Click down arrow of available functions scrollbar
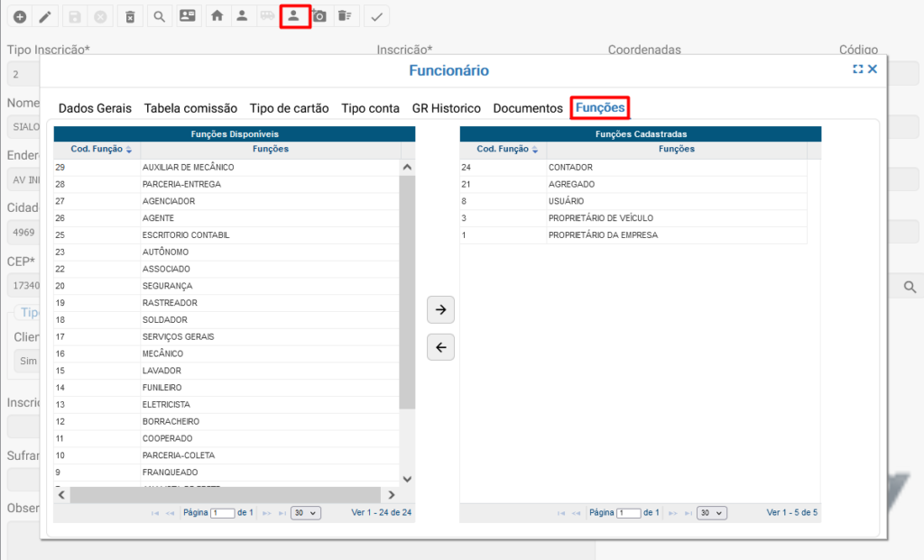924x560 pixels. point(406,479)
